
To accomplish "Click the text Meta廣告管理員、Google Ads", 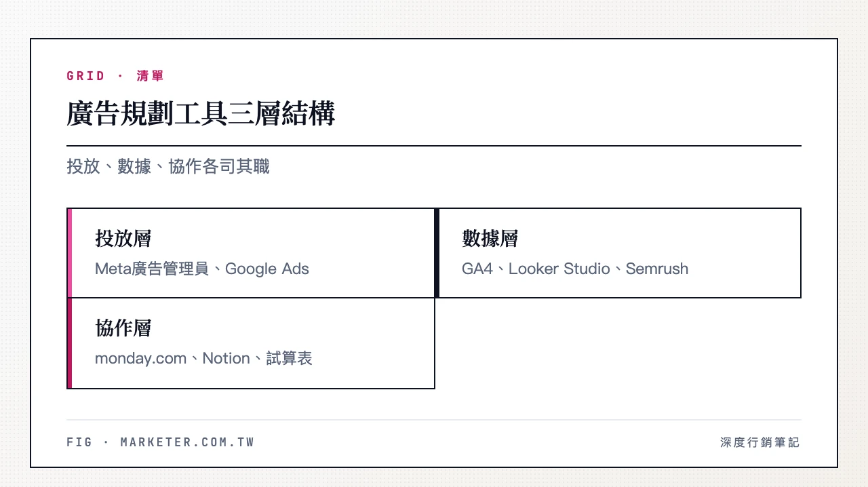I will point(202,269).
